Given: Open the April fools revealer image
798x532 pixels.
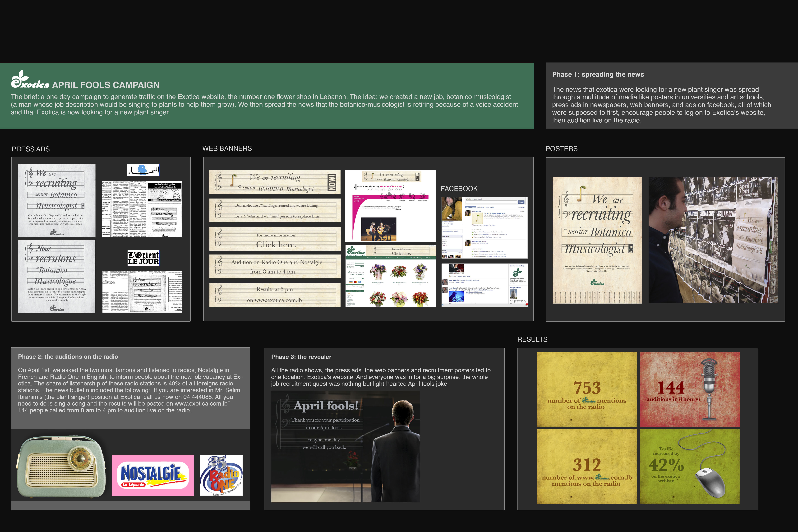Looking at the screenshot, I should click(x=345, y=447).
